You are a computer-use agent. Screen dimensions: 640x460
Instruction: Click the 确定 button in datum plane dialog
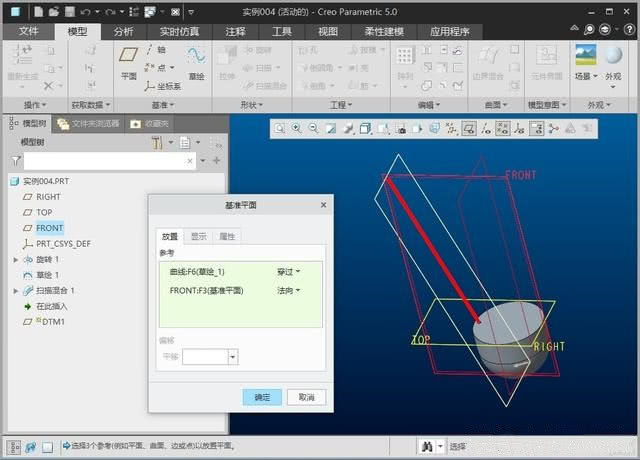pos(262,397)
